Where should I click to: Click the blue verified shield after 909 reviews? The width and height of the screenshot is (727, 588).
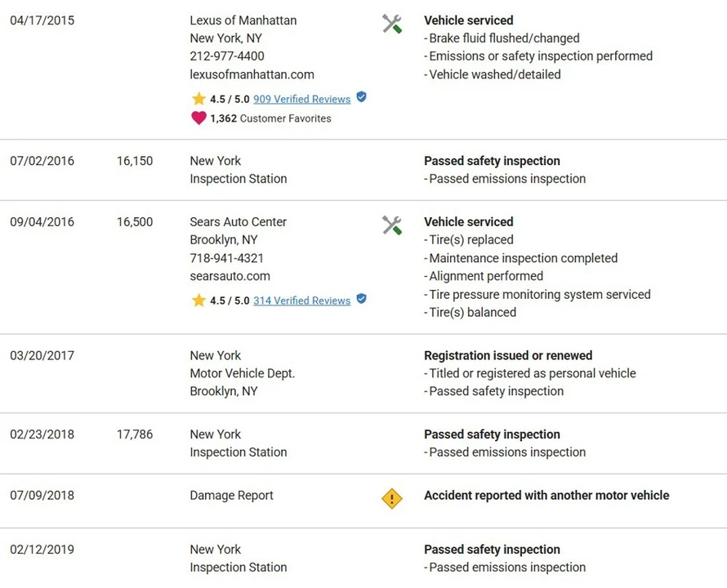pyautogui.click(x=361, y=97)
